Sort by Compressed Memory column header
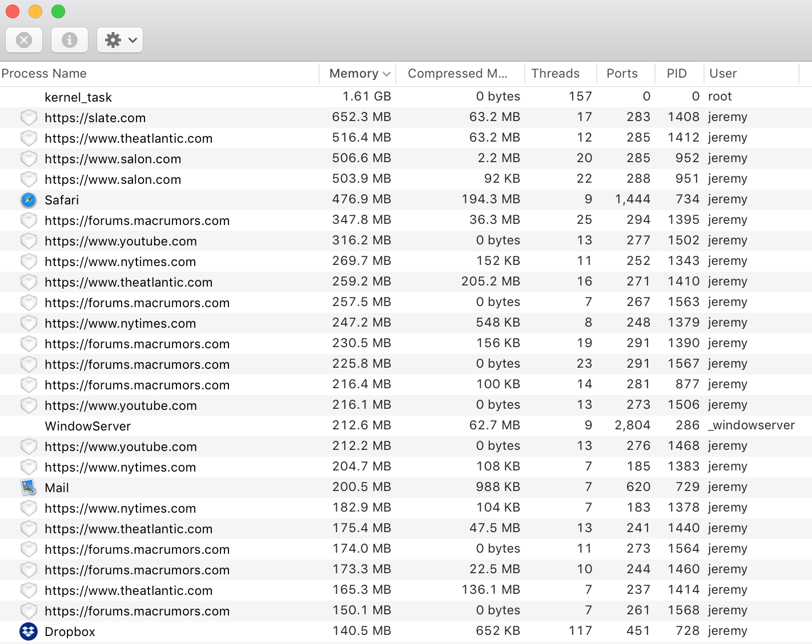The height and width of the screenshot is (644, 812). (x=460, y=74)
